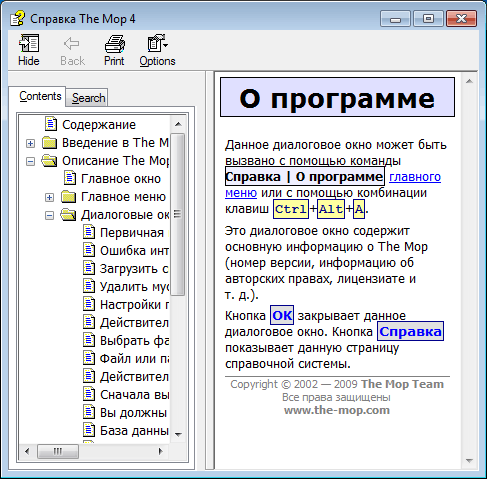
Task: Minimize the Справка The Mop 4 window
Action: pyautogui.click(x=395, y=18)
